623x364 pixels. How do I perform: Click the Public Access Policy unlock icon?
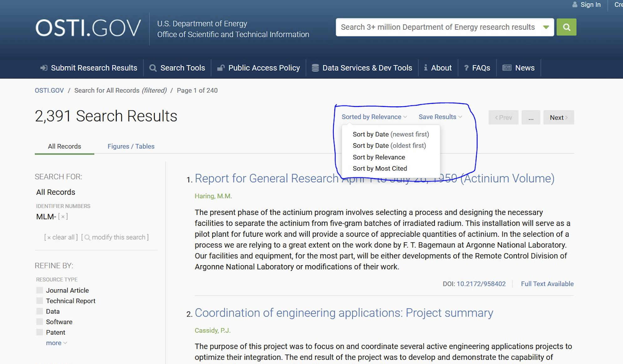pos(221,68)
